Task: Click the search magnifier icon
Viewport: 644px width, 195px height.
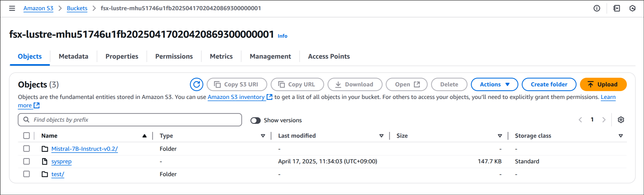Action: pos(26,120)
